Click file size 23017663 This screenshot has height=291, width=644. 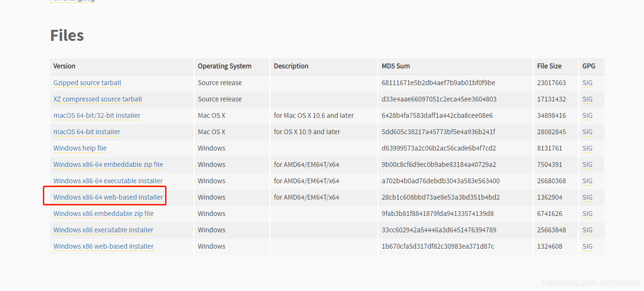pos(552,83)
